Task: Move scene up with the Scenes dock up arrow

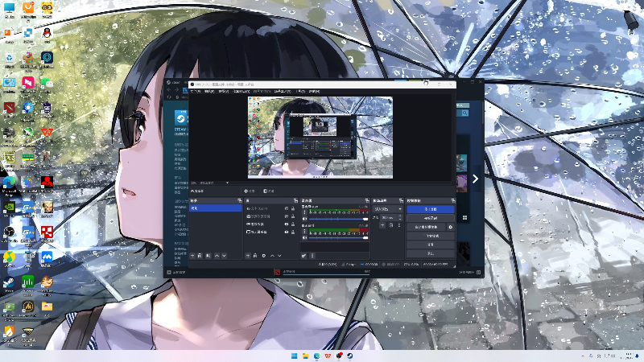Action: (x=217, y=256)
